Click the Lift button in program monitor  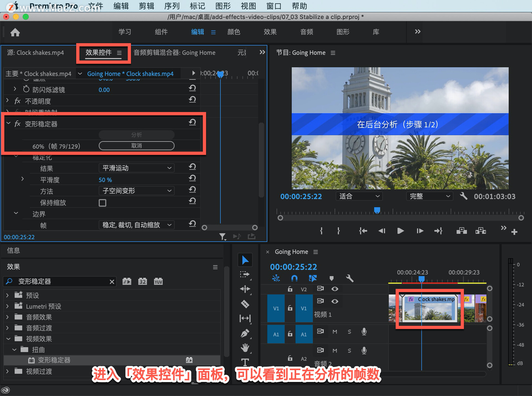[x=461, y=231]
